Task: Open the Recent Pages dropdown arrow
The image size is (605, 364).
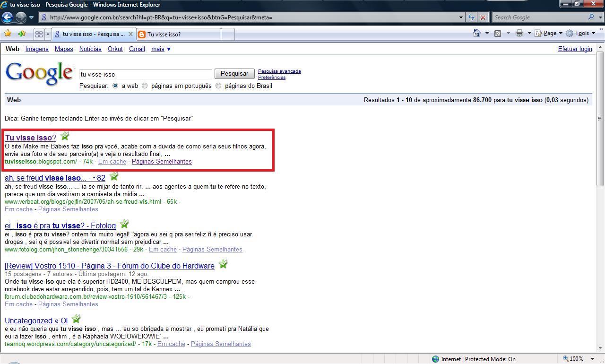Action: point(32,17)
